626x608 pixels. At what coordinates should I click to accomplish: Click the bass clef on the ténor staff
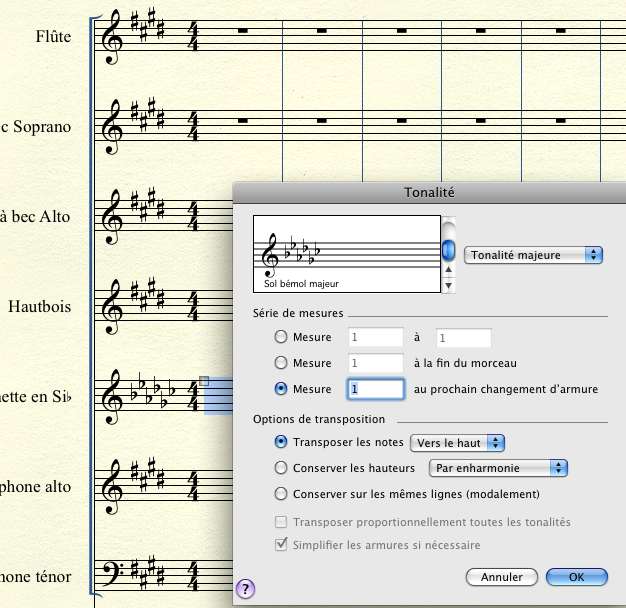[x=114, y=572]
